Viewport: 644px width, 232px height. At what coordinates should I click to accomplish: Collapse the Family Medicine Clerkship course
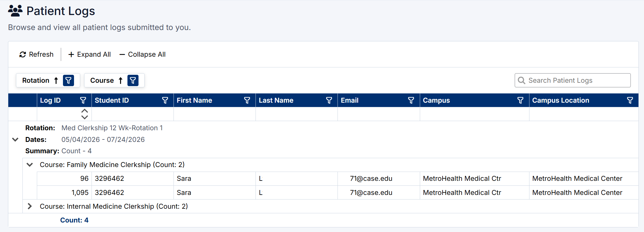(x=30, y=165)
